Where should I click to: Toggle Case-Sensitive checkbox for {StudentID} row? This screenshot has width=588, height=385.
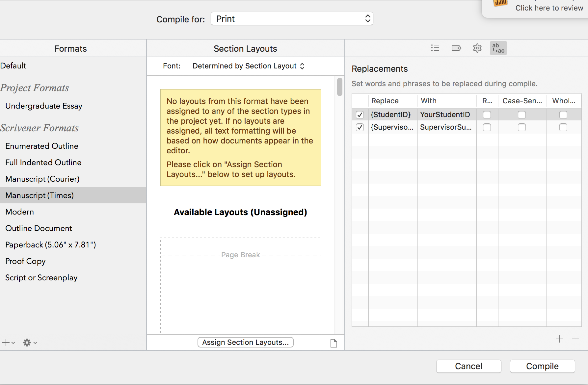click(x=522, y=115)
